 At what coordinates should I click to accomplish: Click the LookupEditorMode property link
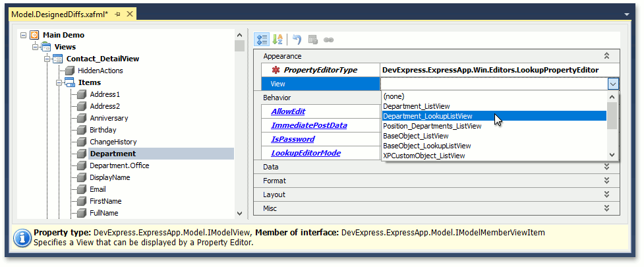click(x=306, y=153)
